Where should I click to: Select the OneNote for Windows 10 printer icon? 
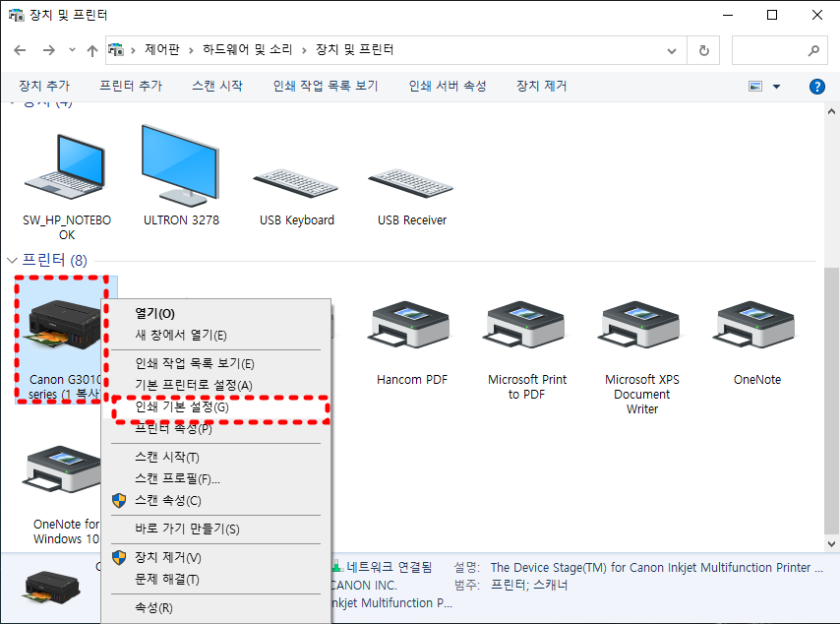pyautogui.click(x=62, y=469)
